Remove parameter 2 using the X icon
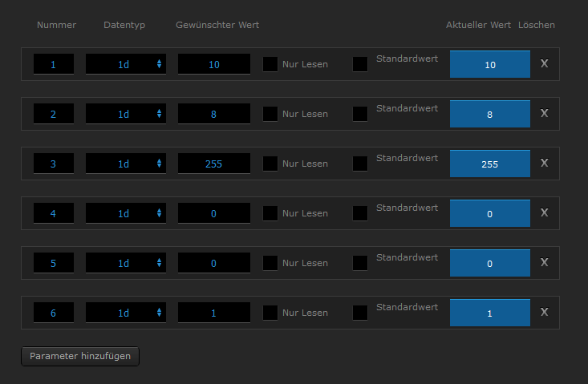 pyautogui.click(x=544, y=114)
